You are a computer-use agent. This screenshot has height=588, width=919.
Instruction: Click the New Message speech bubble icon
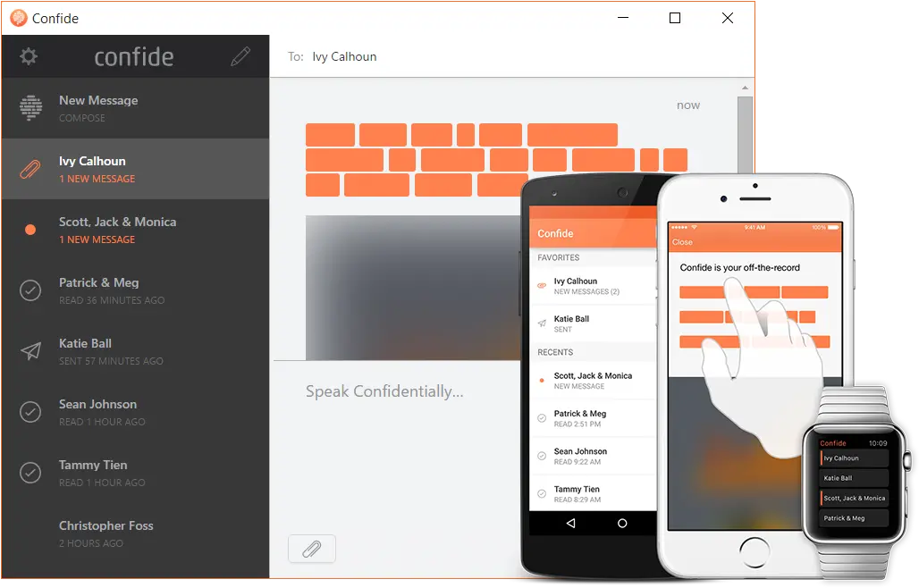[x=30, y=108]
